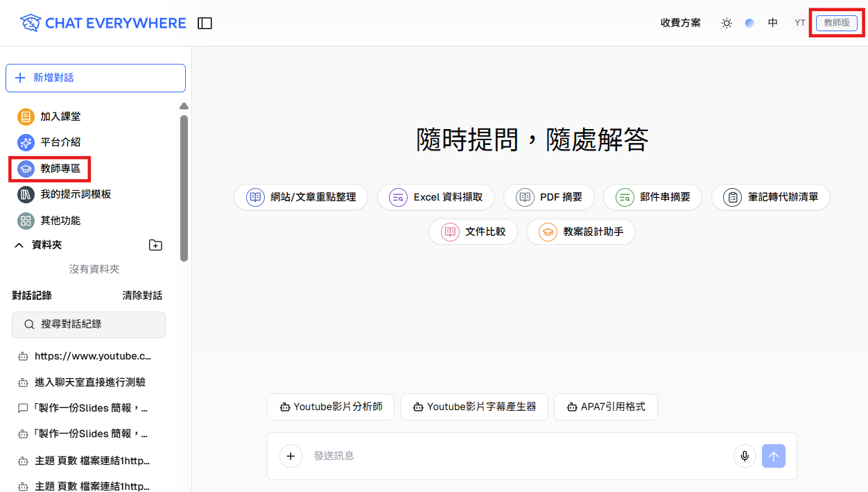This screenshot has height=492, width=868.
Task: Open 收費方案 pricing link
Action: (x=681, y=23)
